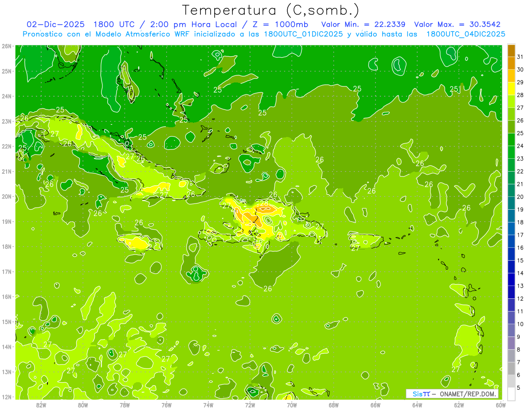Screen dimensions: 532x411
Task: Click the 17N latitude axis label
Action: pos(7,271)
